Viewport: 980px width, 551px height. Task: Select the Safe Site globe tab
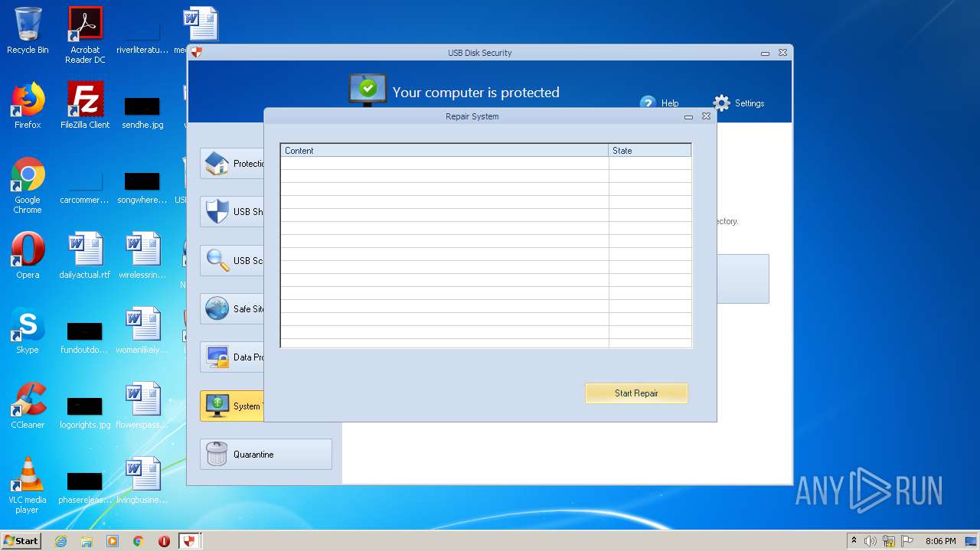click(x=232, y=309)
